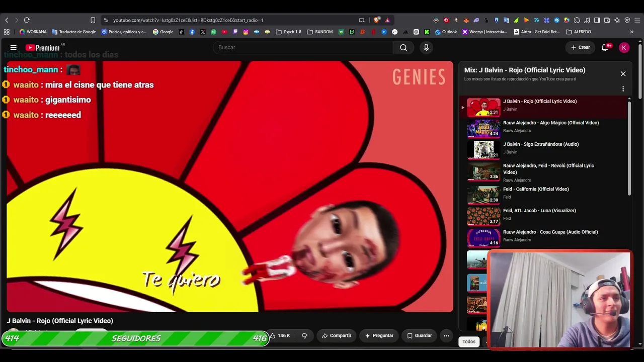Like the video with 146 K likes
This screenshot has height=362, width=644.
pos(280,335)
